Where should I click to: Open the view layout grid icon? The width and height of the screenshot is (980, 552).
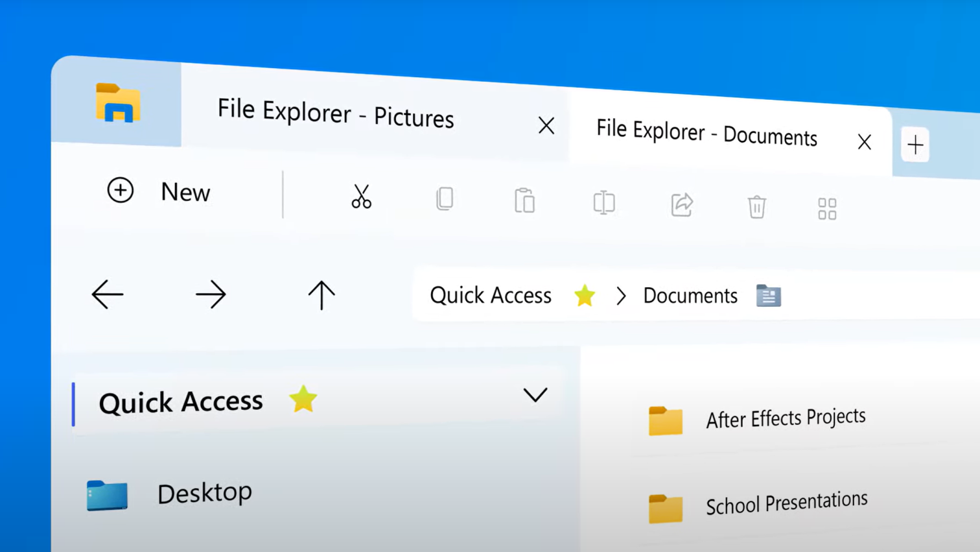click(x=827, y=208)
